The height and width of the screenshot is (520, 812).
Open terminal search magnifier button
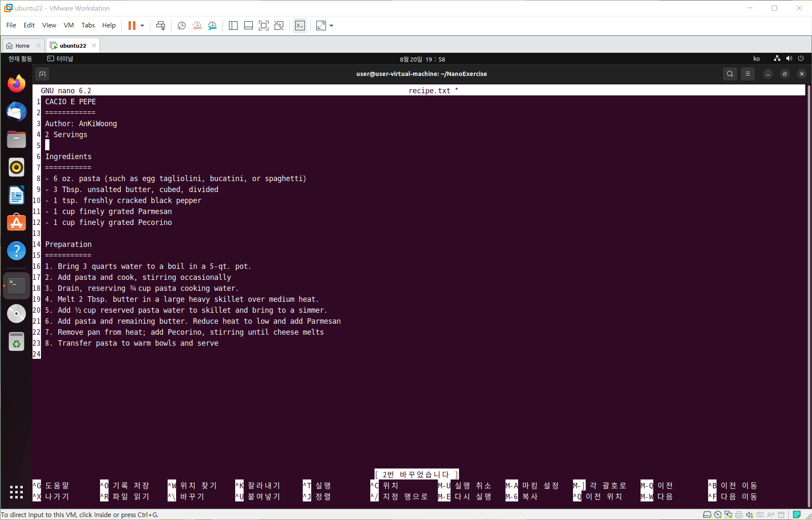730,74
